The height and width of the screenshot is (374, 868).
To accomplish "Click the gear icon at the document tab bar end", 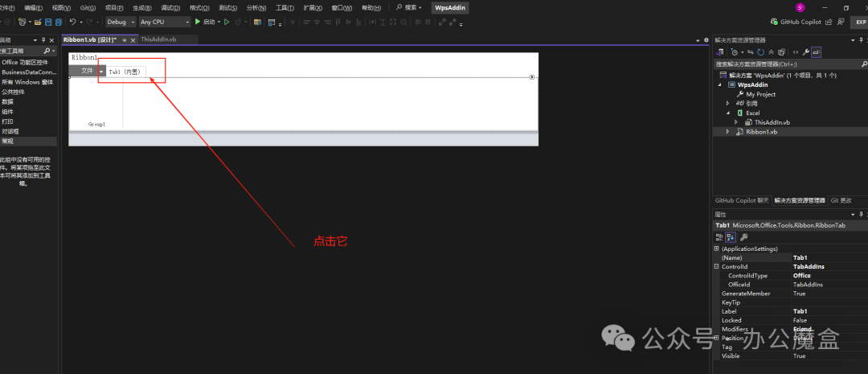I will coord(706,40).
